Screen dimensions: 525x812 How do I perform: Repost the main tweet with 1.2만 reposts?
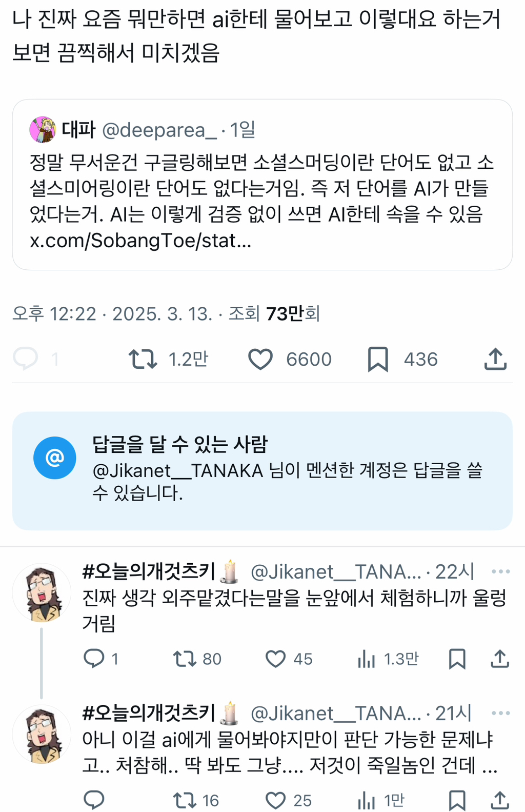tap(143, 359)
